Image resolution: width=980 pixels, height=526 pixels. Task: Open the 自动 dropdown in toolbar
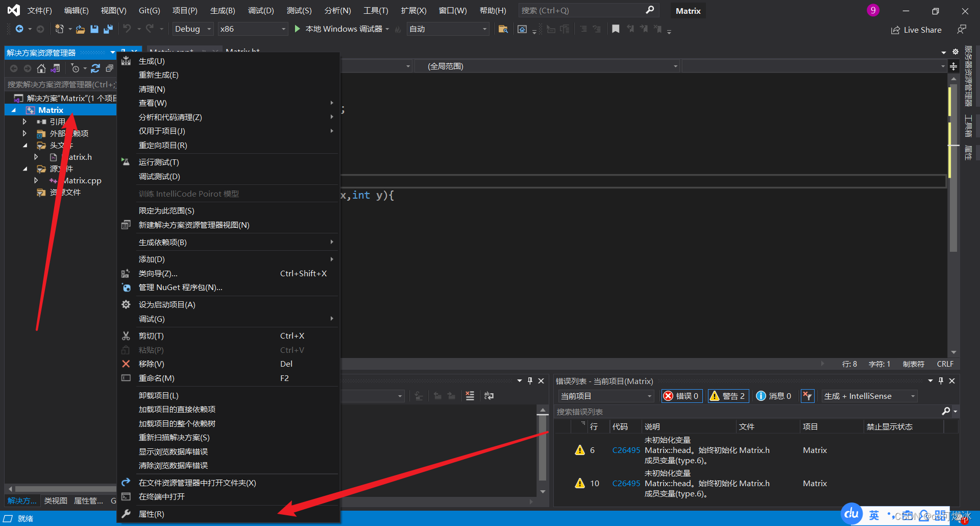(448, 29)
